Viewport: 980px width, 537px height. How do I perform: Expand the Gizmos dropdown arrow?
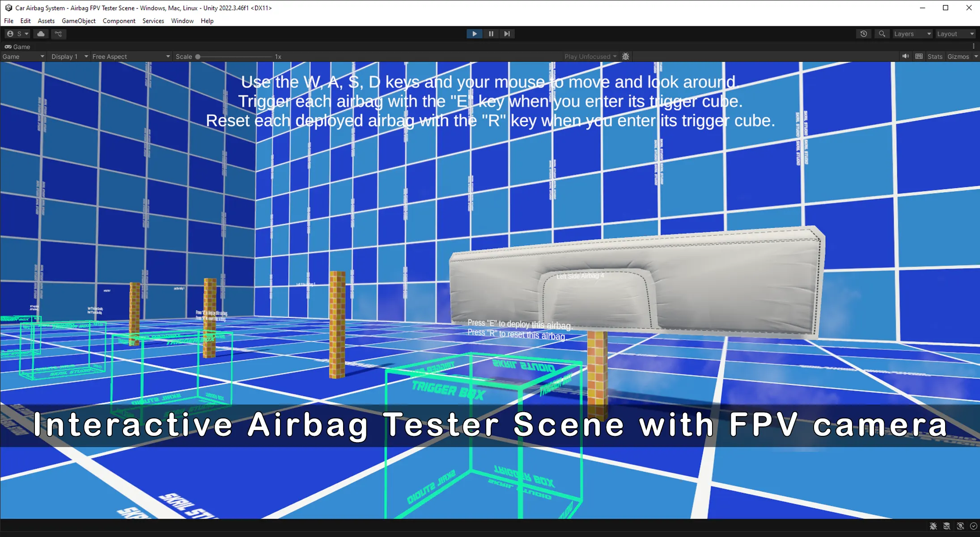tap(976, 56)
